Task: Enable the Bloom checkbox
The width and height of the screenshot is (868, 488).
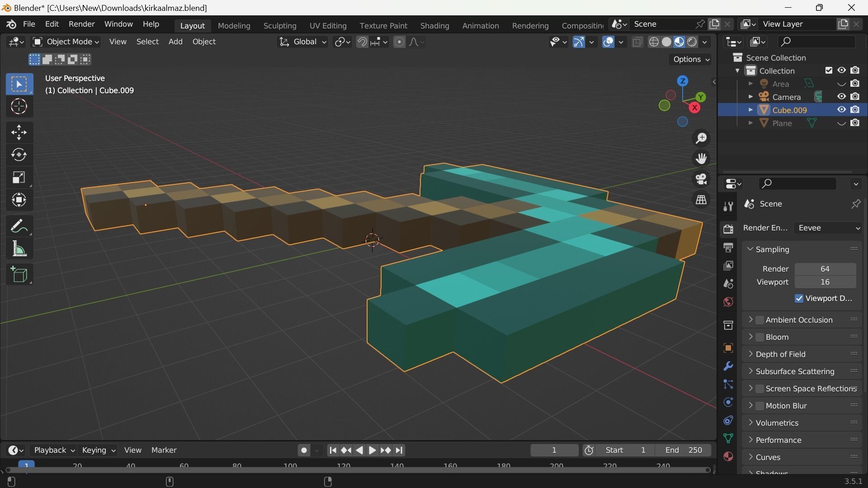Action: (760, 337)
